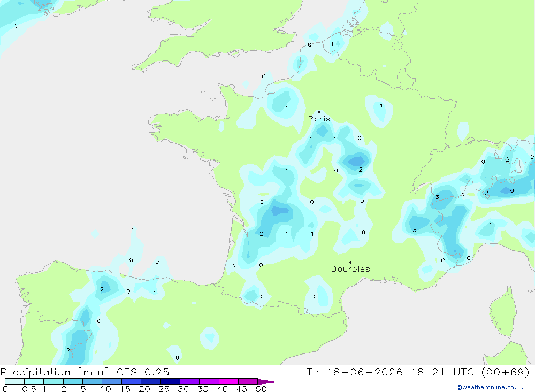The image size is (535, 392).
Task: Click the legend scale label '40'
Action: coord(222,389)
